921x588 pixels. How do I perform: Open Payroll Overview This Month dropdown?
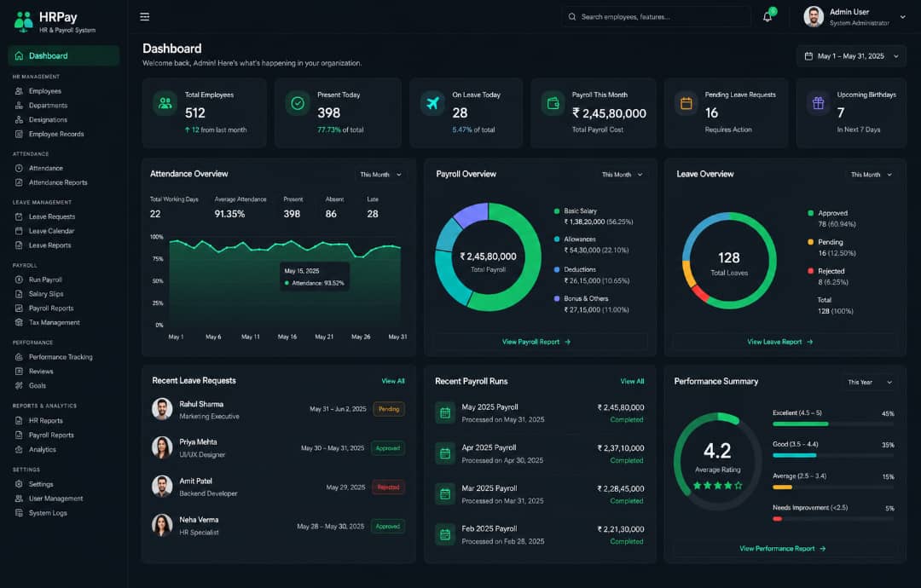click(622, 175)
